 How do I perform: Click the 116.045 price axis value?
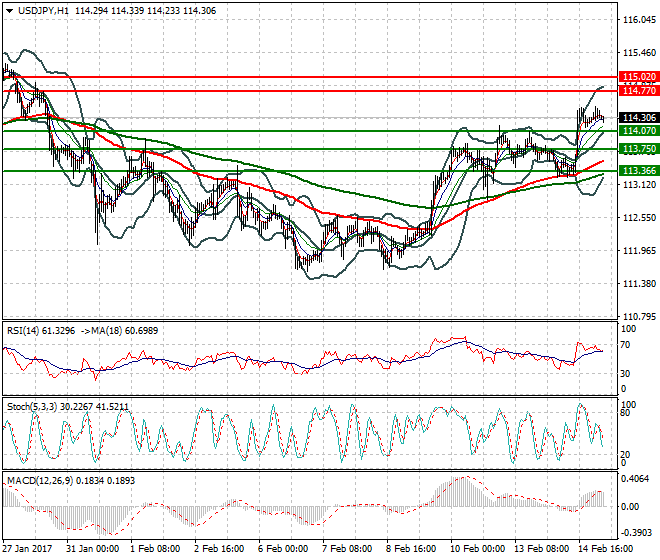639,20
